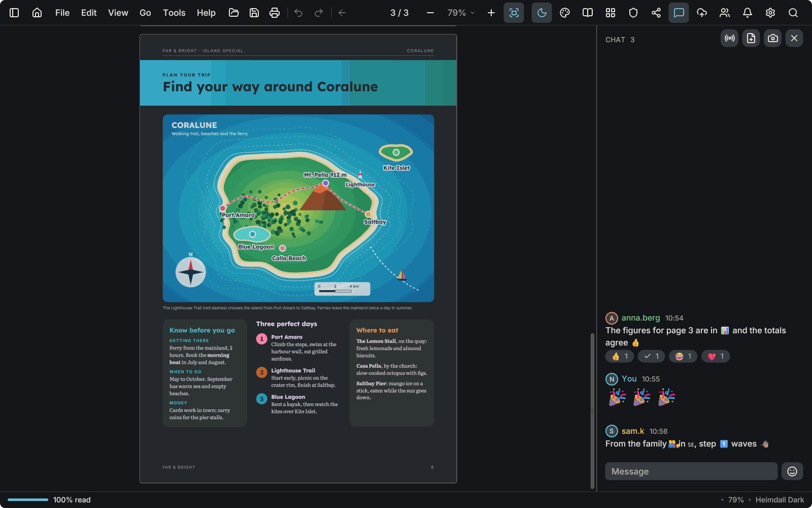Open the security shield icon
This screenshot has width=812, height=508.
click(x=633, y=13)
